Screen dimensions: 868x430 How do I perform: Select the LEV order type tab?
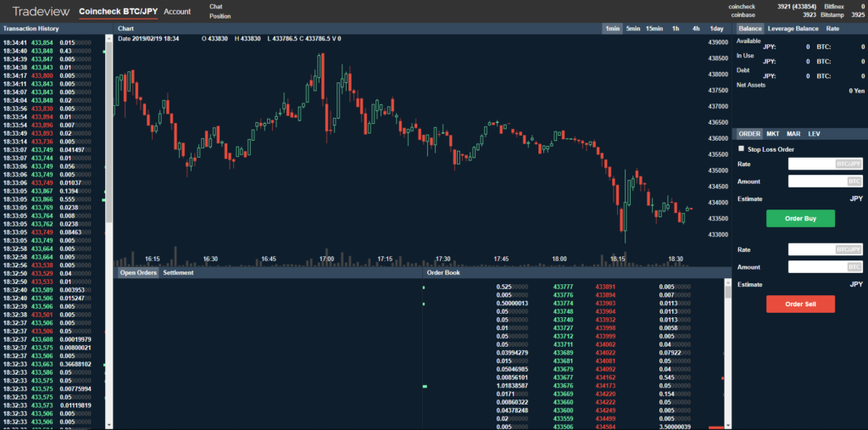[x=814, y=133]
